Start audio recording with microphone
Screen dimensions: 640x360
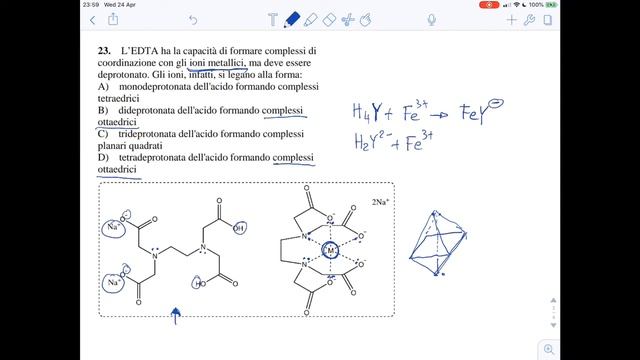tap(431, 20)
